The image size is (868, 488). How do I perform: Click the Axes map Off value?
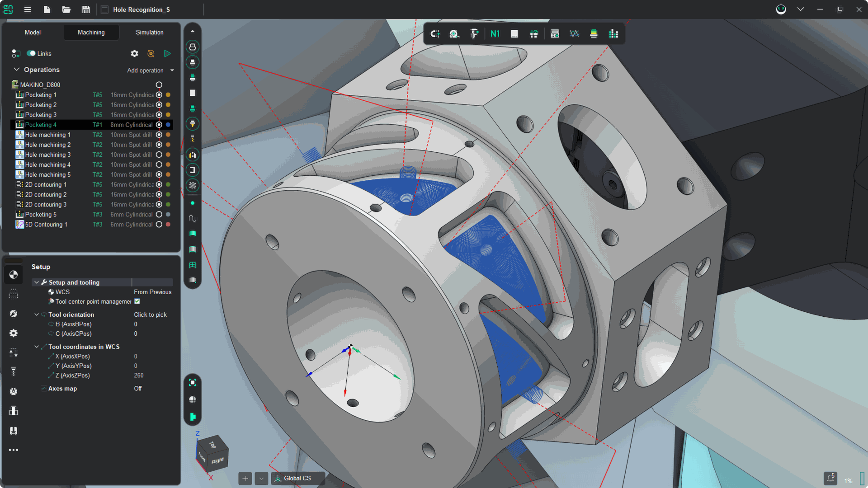137,389
